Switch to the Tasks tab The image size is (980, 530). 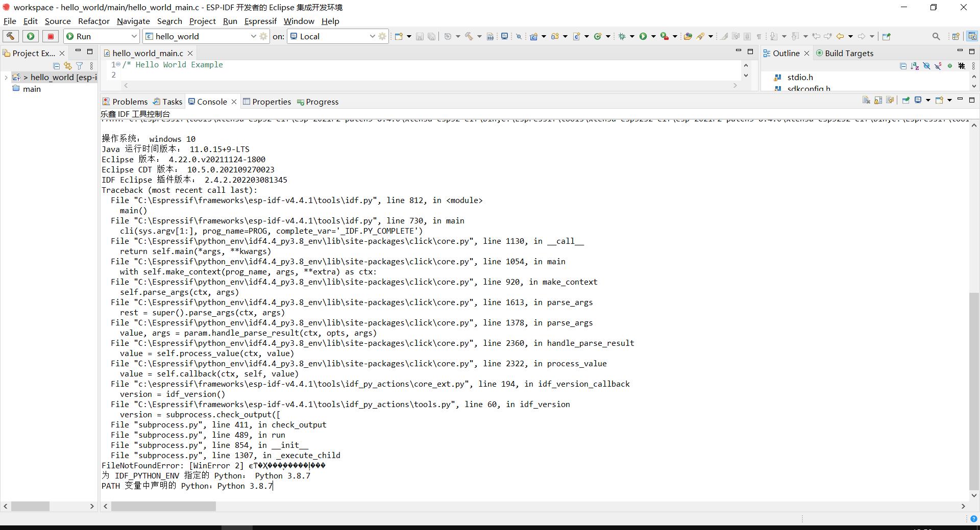(x=168, y=102)
